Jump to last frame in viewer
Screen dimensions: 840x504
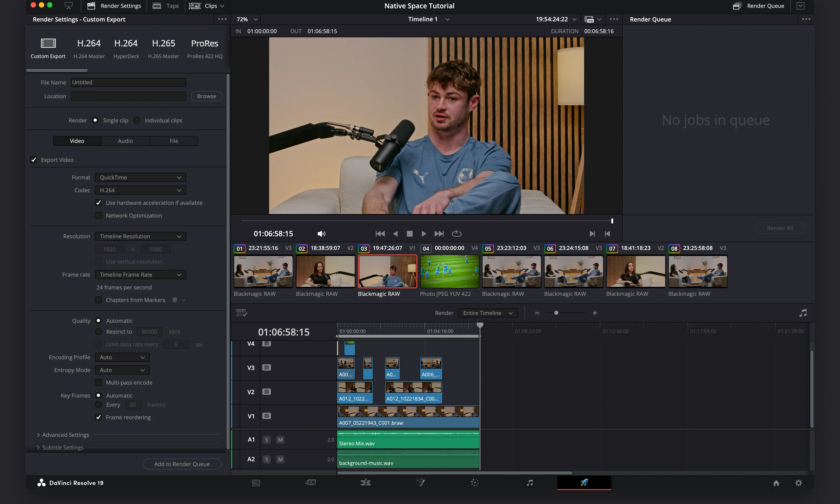click(439, 234)
